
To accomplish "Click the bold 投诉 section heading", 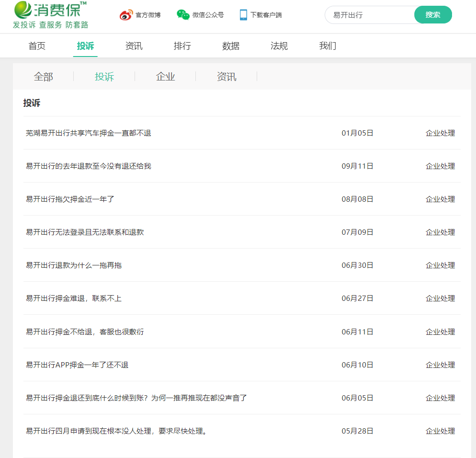I will tap(32, 103).
